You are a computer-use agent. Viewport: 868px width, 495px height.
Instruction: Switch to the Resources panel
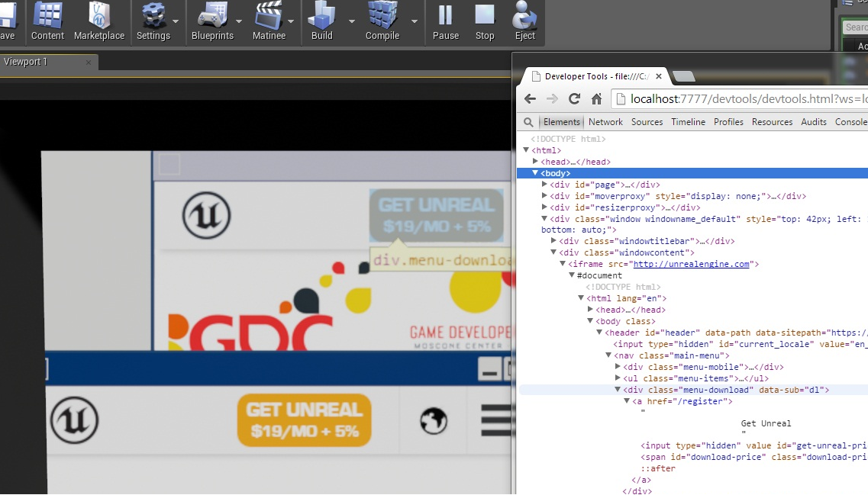(x=772, y=122)
